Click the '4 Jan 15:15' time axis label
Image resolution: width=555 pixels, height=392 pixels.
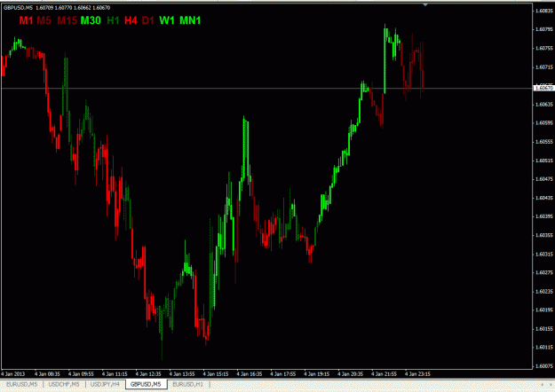click(x=216, y=374)
